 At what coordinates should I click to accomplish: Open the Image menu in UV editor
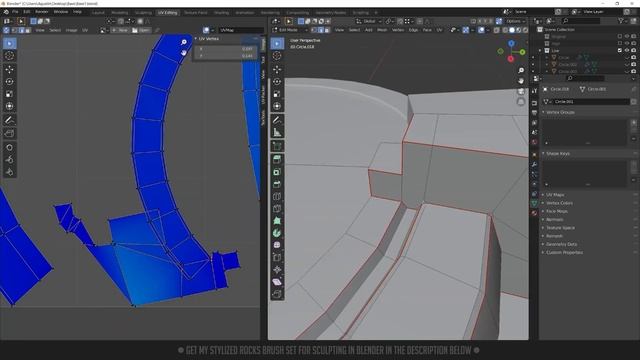click(71, 30)
